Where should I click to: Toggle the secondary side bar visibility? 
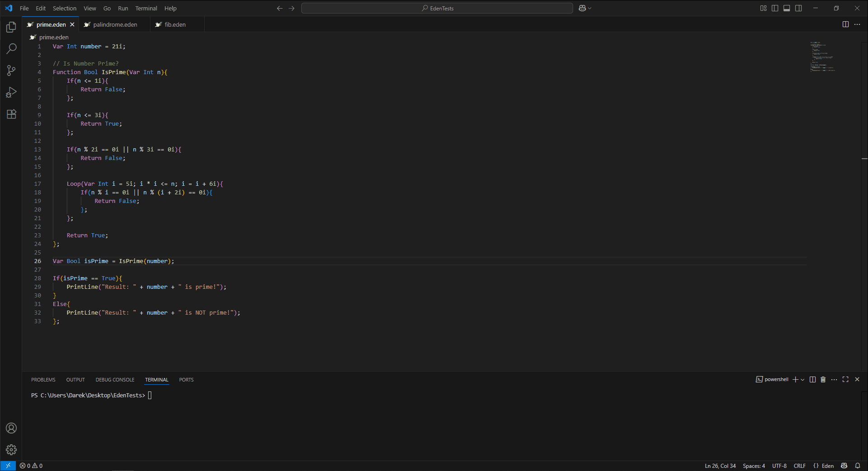pyautogui.click(x=798, y=8)
